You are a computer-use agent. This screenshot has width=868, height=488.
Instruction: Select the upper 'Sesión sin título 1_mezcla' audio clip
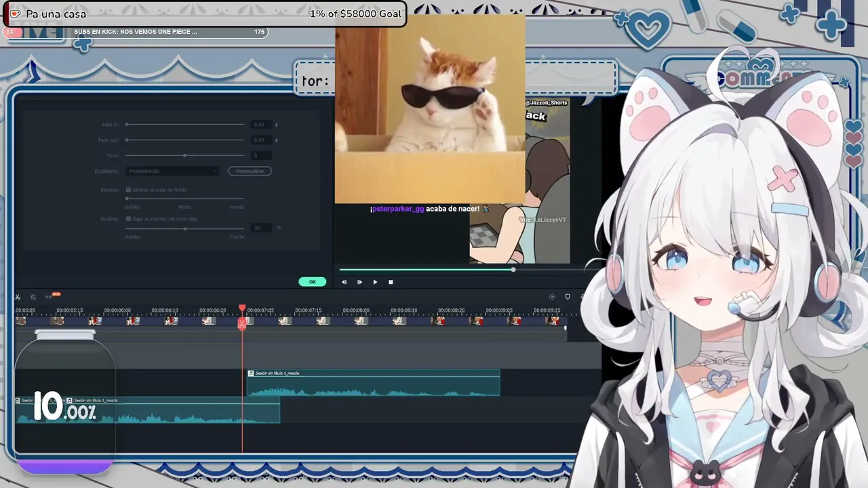pyautogui.click(x=374, y=383)
